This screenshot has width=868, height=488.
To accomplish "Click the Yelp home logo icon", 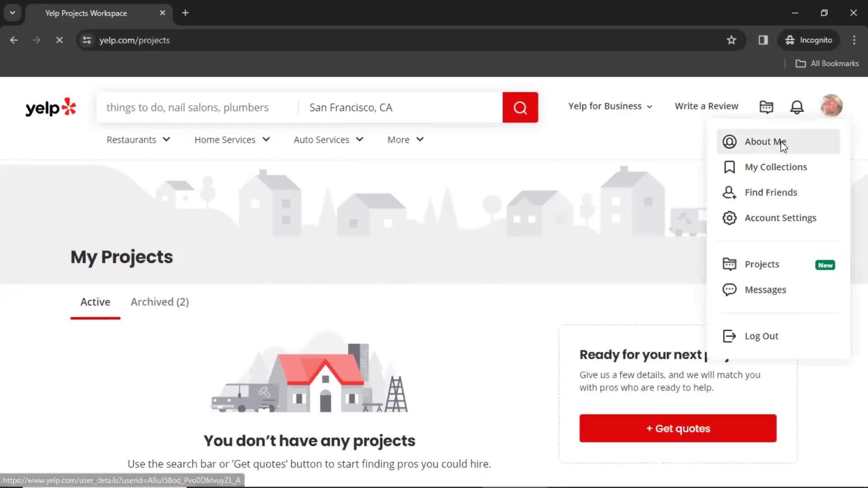I will click(x=51, y=107).
